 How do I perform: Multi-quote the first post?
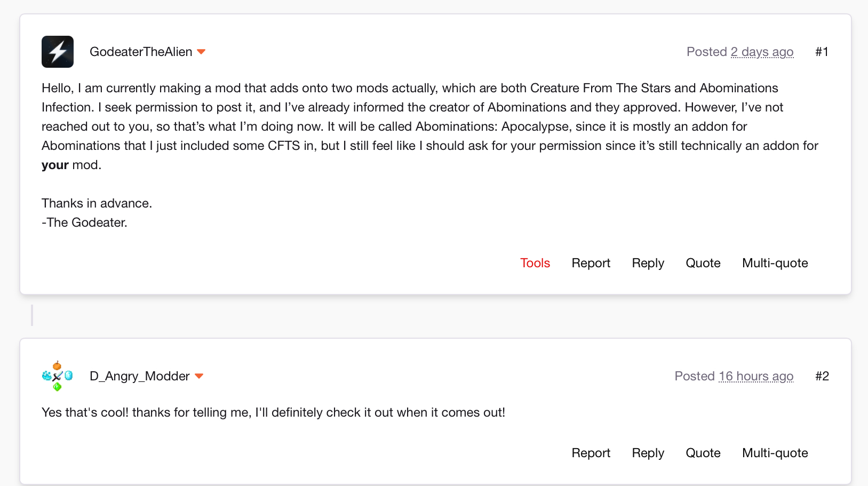pyautogui.click(x=775, y=263)
